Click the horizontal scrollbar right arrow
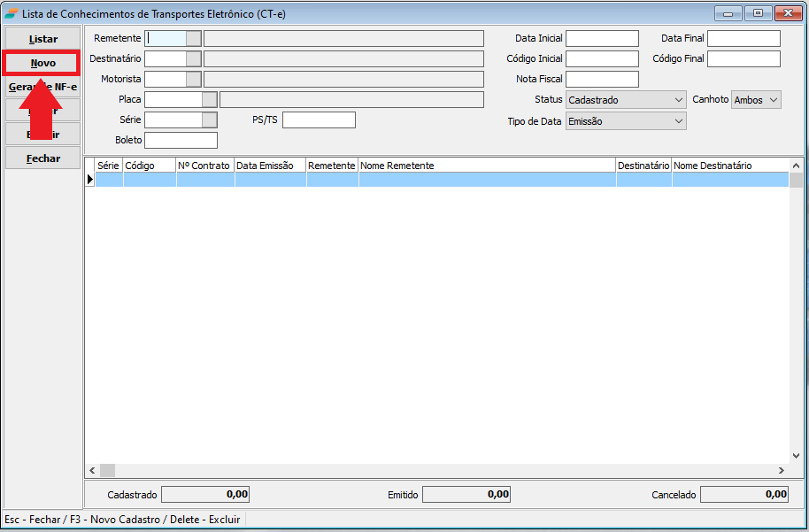This screenshot has height=532, width=809. (x=781, y=471)
